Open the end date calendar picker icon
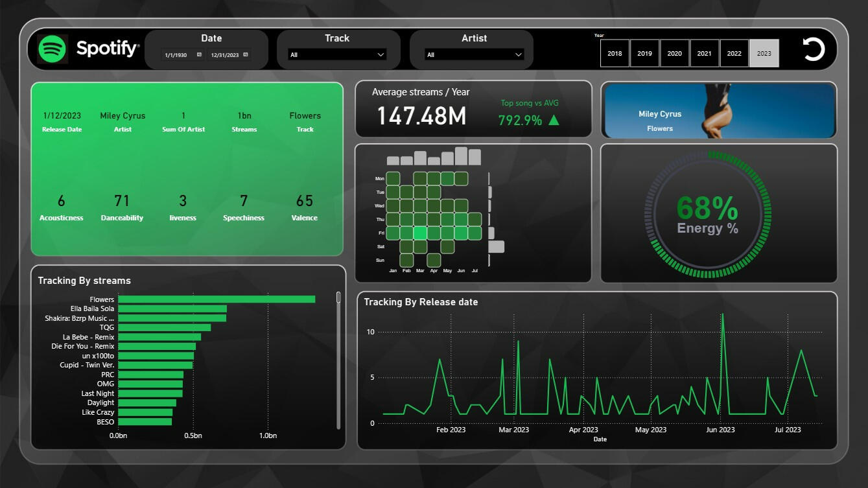868x488 pixels. coord(245,55)
